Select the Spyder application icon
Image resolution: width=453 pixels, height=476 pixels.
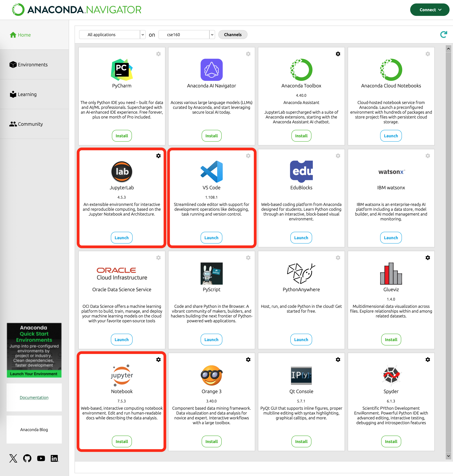(391, 376)
